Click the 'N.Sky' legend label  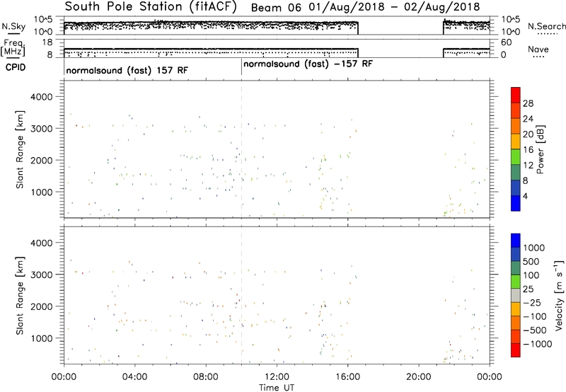(13, 26)
